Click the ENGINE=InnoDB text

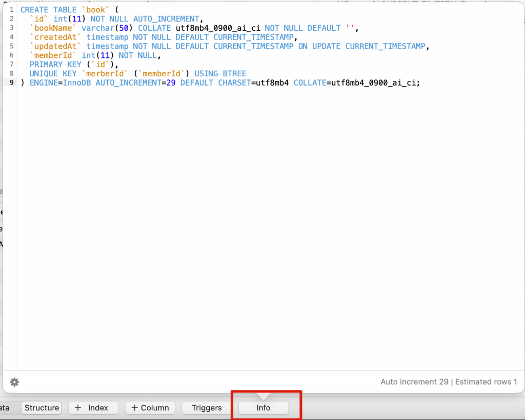pos(60,82)
